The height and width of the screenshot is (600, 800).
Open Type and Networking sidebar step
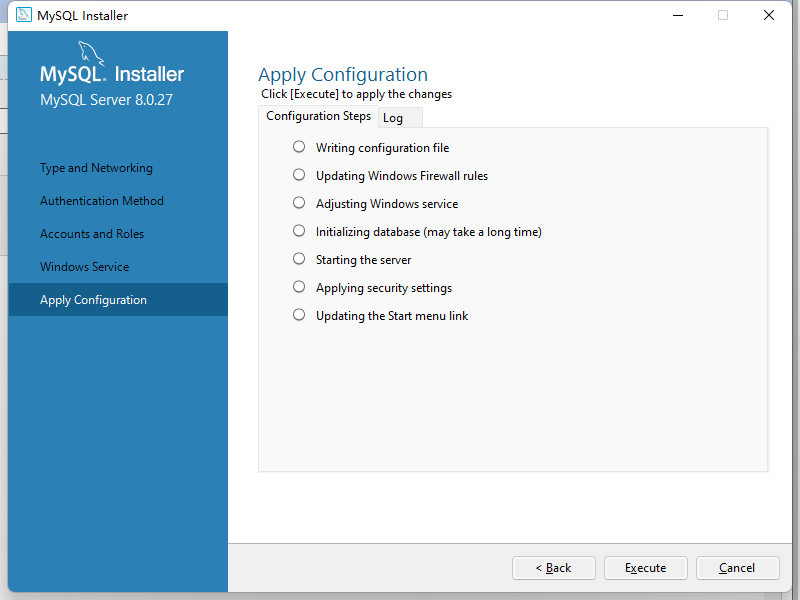96,168
